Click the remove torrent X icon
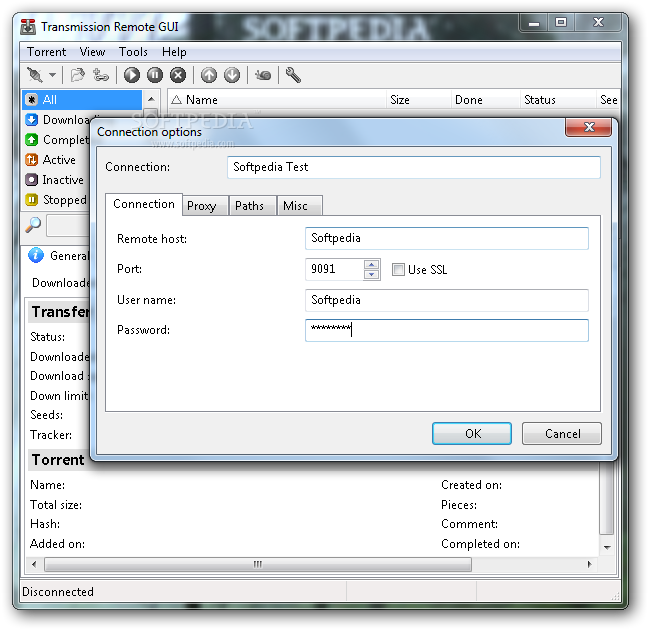 click(x=178, y=75)
